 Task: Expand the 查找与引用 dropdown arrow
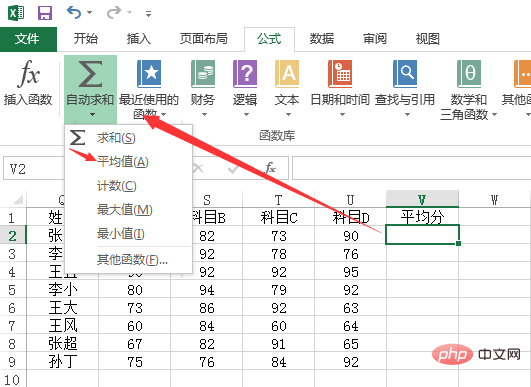point(407,115)
